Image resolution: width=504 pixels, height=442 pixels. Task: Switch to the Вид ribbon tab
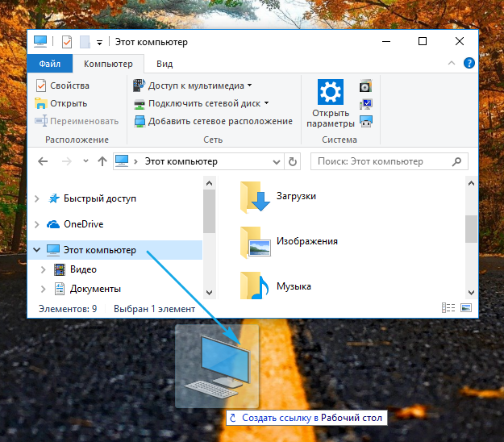point(165,64)
